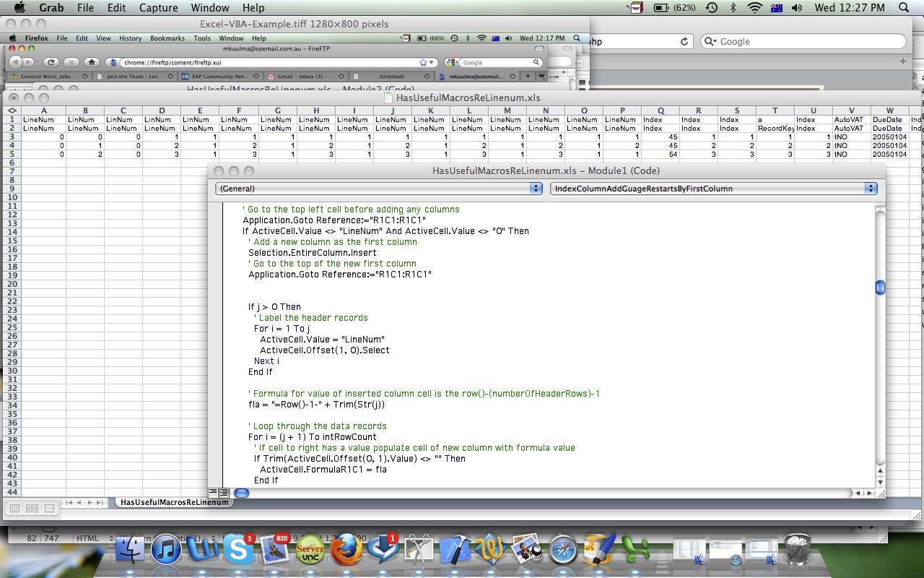Open iTunes from the dock
924x578 pixels.
pos(167,551)
